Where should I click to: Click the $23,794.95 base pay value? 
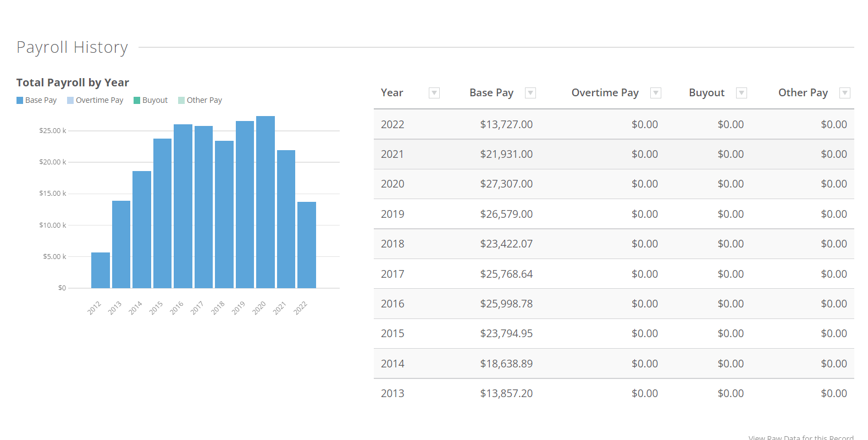point(506,333)
